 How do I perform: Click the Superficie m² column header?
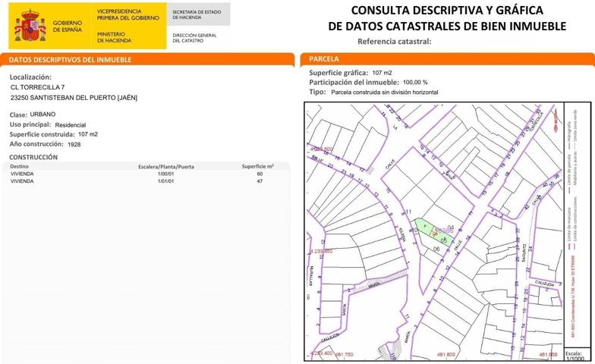point(257,165)
